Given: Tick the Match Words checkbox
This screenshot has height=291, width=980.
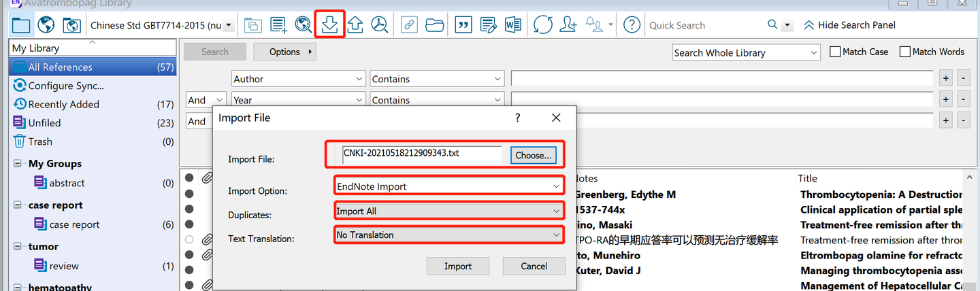Looking at the screenshot, I should [x=904, y=52].
